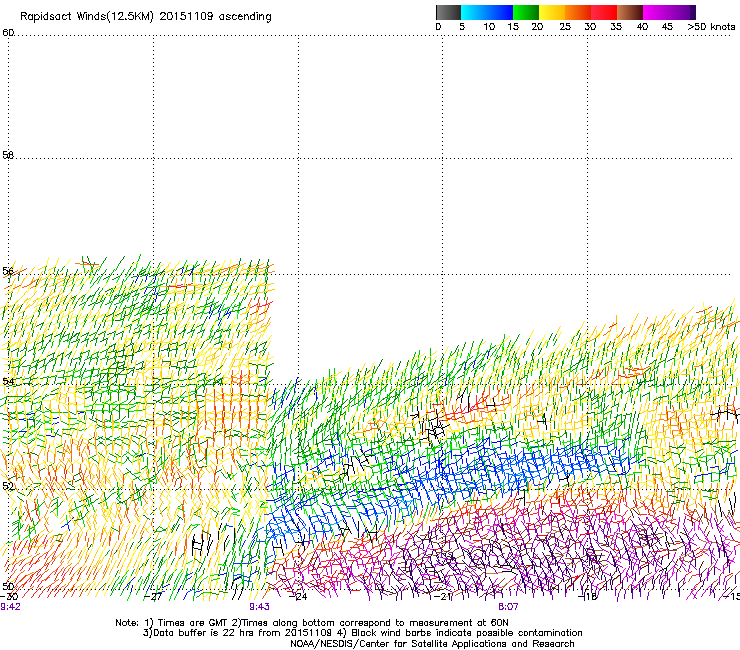Click the '>50 knots' legend label

click(711, 27)
